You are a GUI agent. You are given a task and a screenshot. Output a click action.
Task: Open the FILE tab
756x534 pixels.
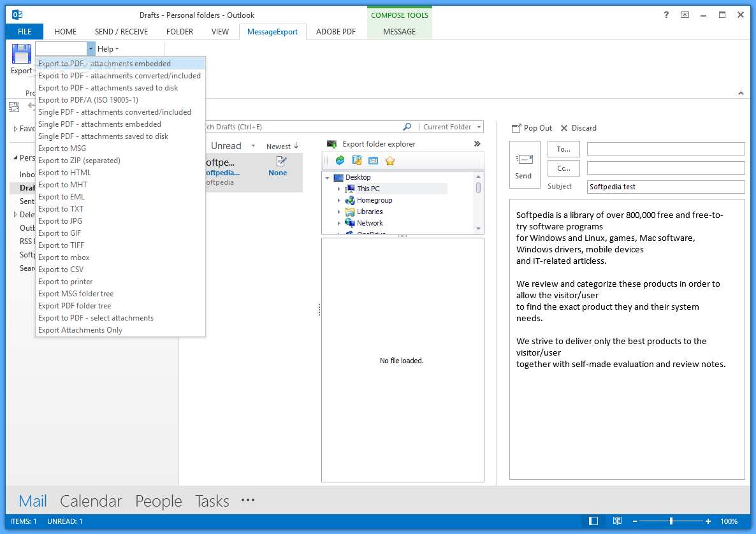pyautogui.click(x=25, y=31)
